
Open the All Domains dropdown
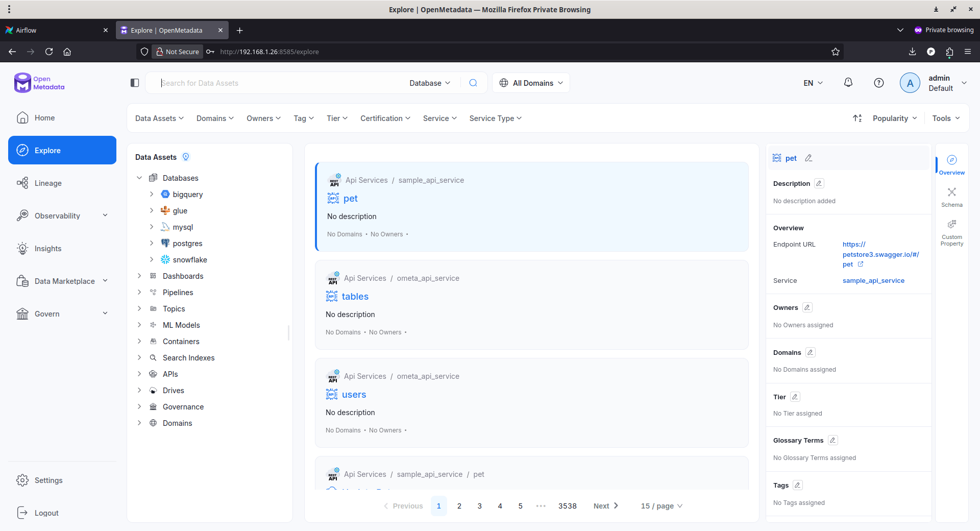coord(531,83)
